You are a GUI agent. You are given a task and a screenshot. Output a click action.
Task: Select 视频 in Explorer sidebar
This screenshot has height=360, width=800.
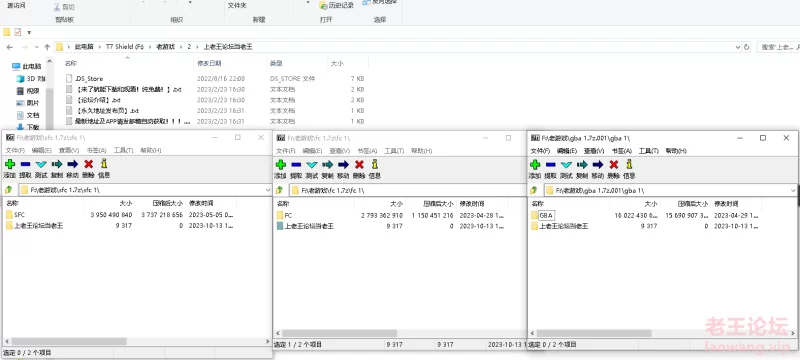28,91
